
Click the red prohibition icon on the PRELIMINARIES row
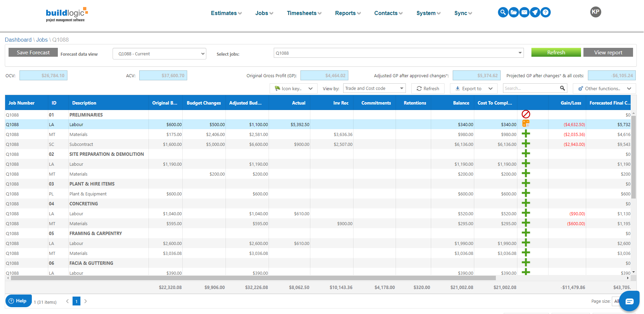pyautogui.click(x=526, y=114)
